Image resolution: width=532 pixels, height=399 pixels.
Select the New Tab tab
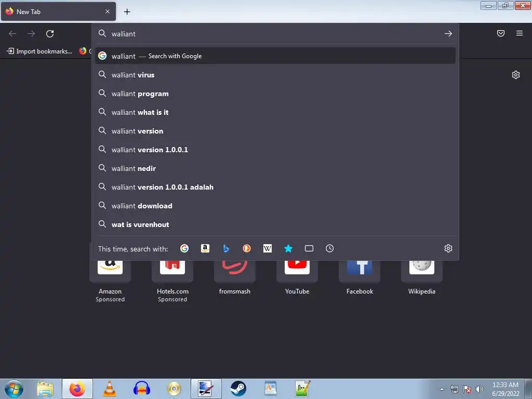coord(58,11)
